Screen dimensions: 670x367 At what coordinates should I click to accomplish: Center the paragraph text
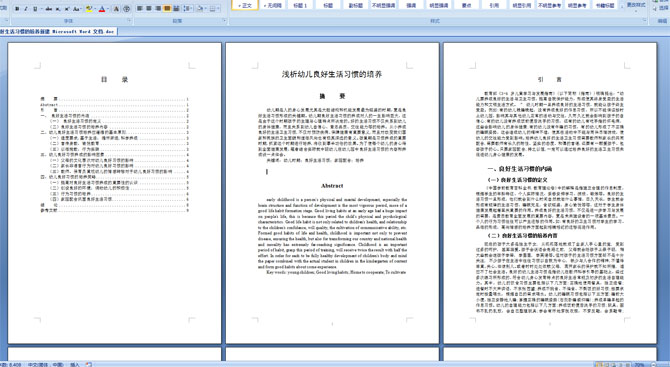[x=149, y=9]
